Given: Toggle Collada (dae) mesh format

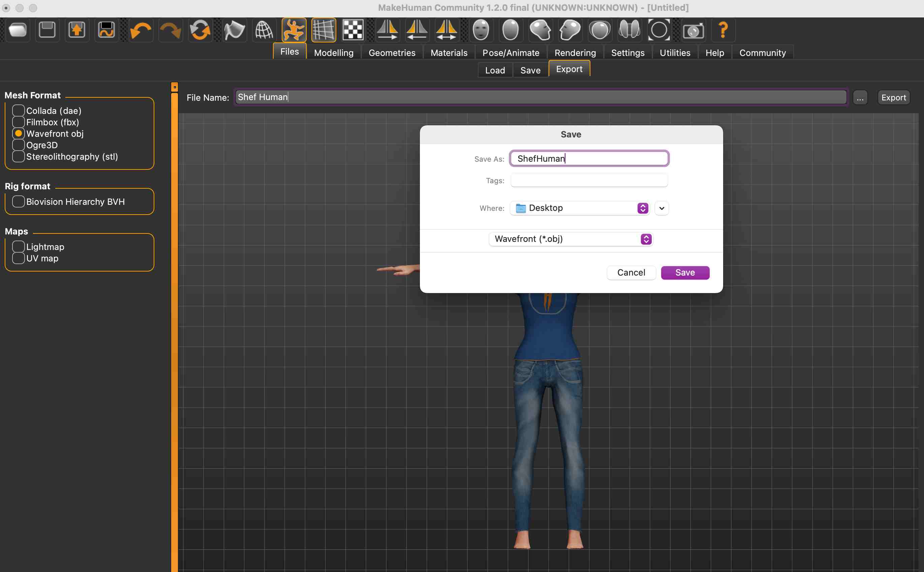Looking at the screenshot, I should tap(19, 110).
